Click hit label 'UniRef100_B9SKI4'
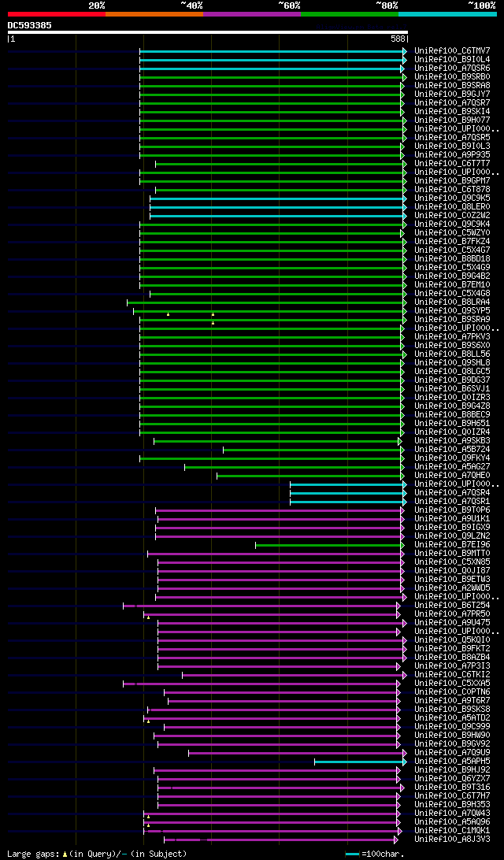 pyautogui.click(x=452, y=112)
